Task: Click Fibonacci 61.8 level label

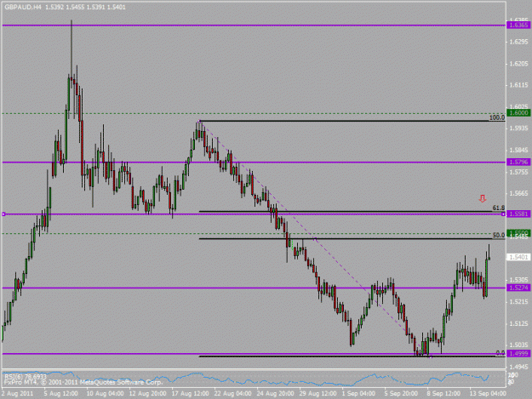Action: 499,208
